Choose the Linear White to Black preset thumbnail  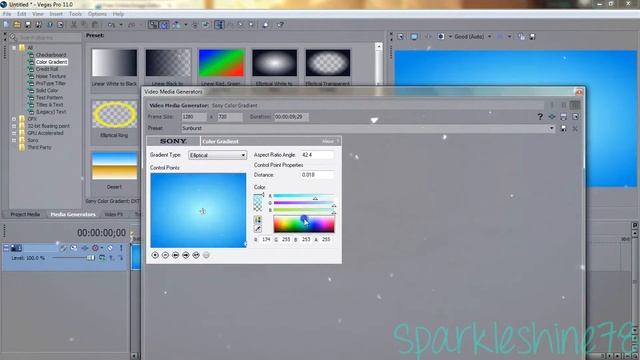click(x=114, y=63)
